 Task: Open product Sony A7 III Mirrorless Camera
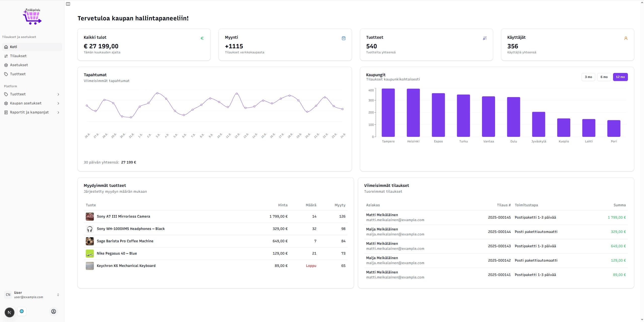tap(124, 216)
